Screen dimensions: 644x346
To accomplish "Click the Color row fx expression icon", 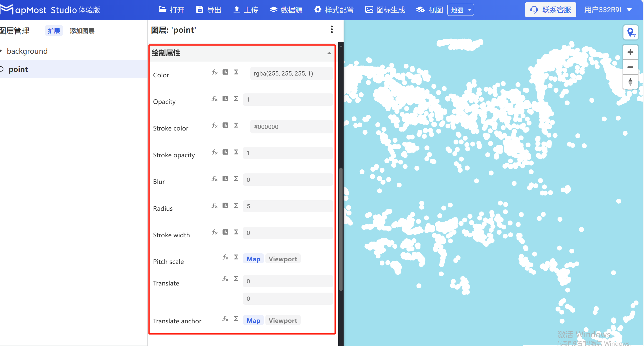I will point(215,72).
